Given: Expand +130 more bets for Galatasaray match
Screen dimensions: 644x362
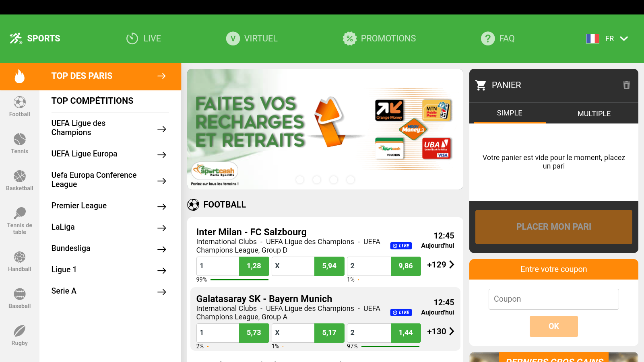Looking at the screenshot, I should [x=441, y=331].
